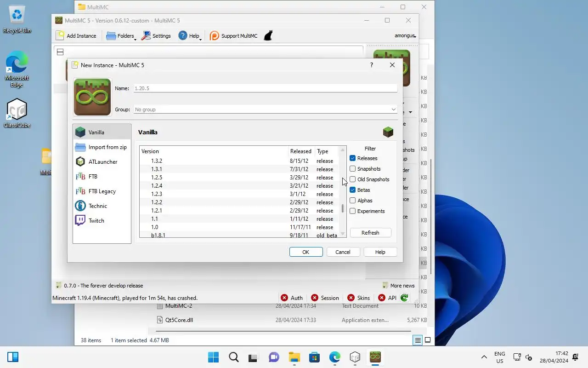
Task: Open Windows Start menu on taskbar
Action: pos(214,357)
